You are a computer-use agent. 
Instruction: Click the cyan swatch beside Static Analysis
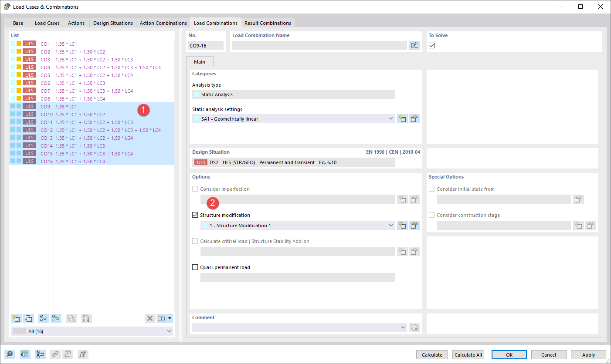[197, 94]
